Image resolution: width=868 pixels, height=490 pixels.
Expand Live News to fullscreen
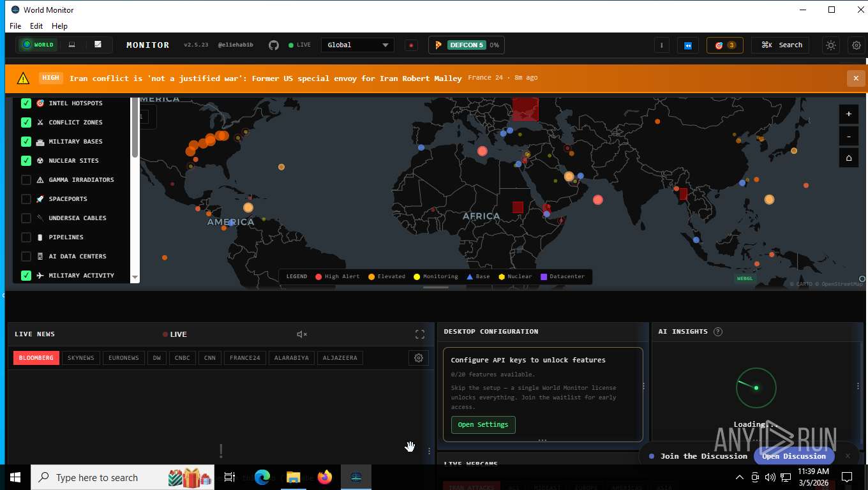[420, 334]
